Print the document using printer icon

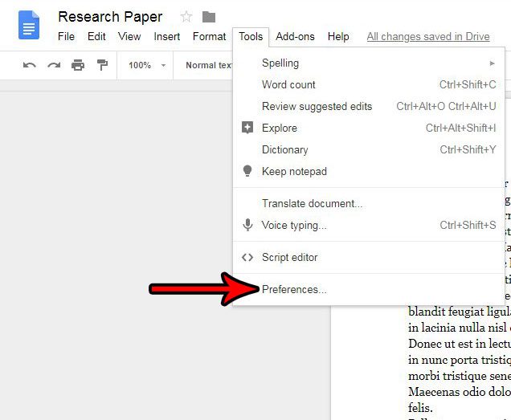78,65
